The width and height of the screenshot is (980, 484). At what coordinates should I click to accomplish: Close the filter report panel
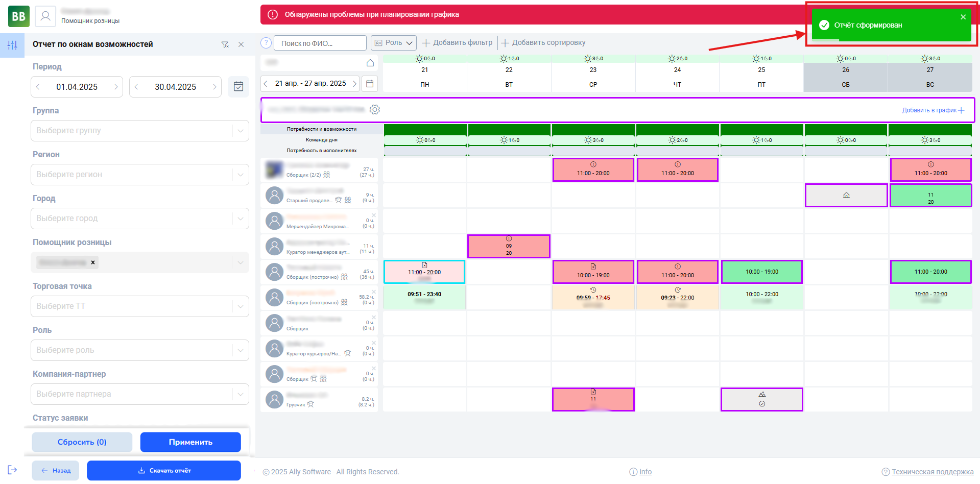(241, 44)
